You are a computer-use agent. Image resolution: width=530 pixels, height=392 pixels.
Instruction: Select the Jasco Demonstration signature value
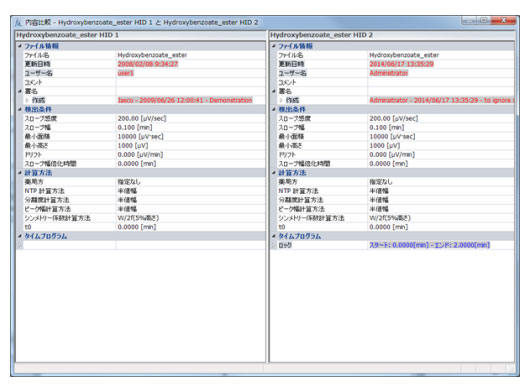185,100
